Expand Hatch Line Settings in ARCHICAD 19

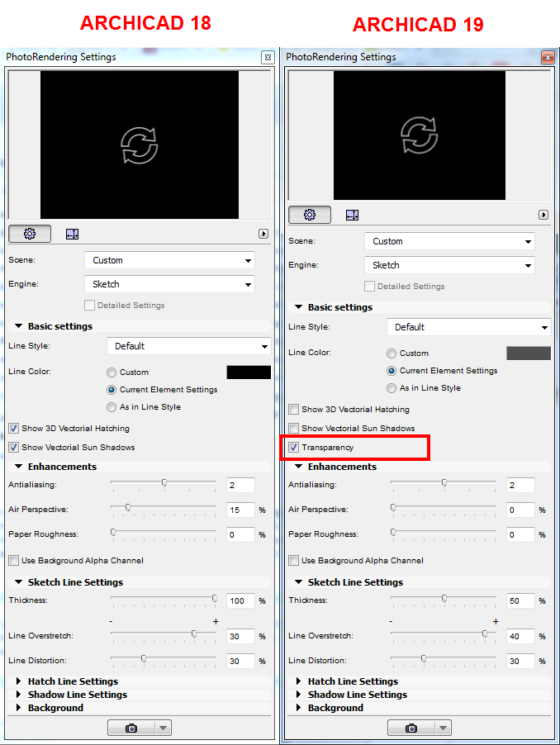tap(299, 681)
